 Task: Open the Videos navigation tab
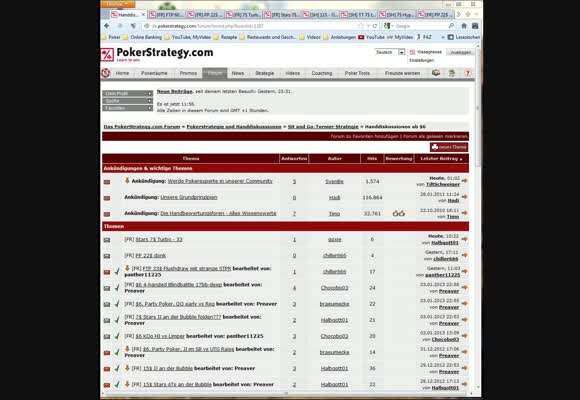click(x=293, y=73)
